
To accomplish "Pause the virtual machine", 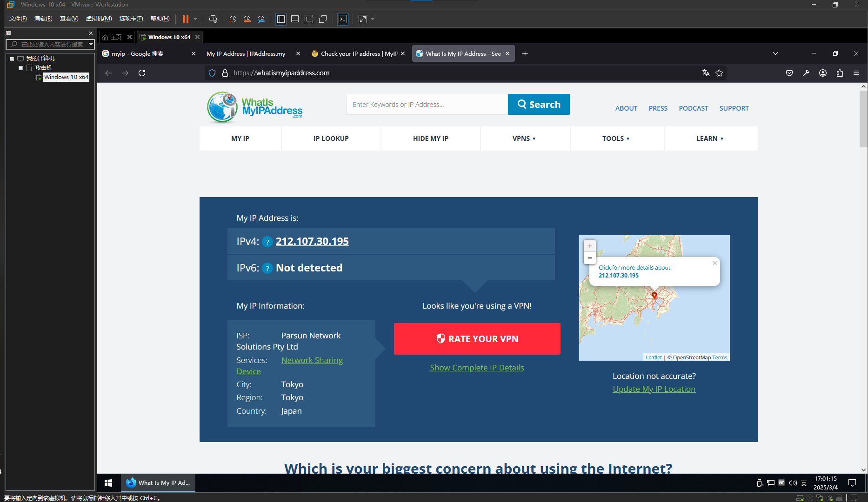I will (x=185, y=19).
